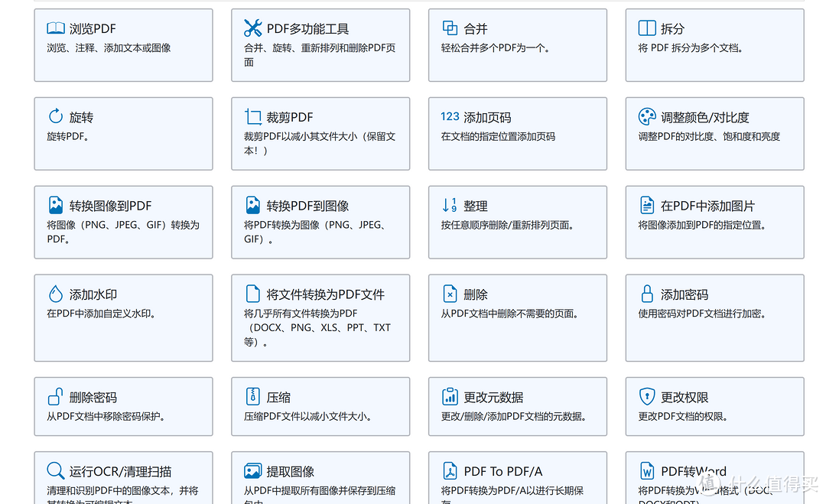Click the shield icon for 更改权限
The width and height of the screenshot is (826, 504).
pos(647,396)
